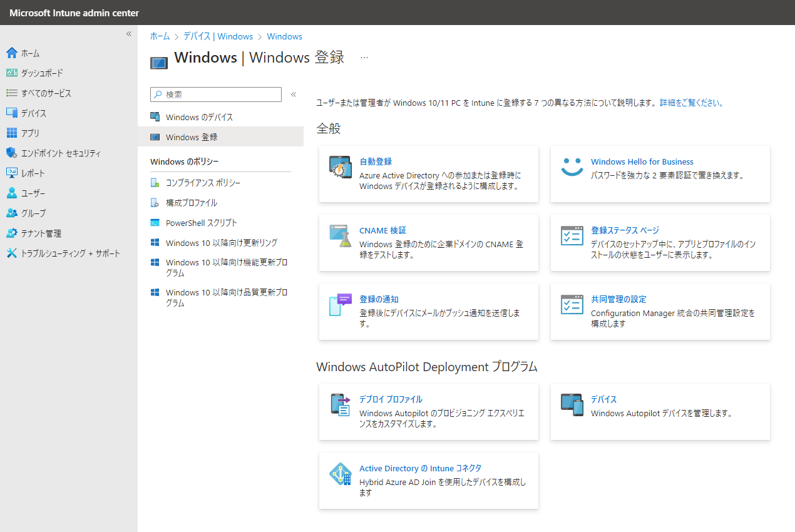Click the Home house icon in sidebar

(x=11, y=53)
